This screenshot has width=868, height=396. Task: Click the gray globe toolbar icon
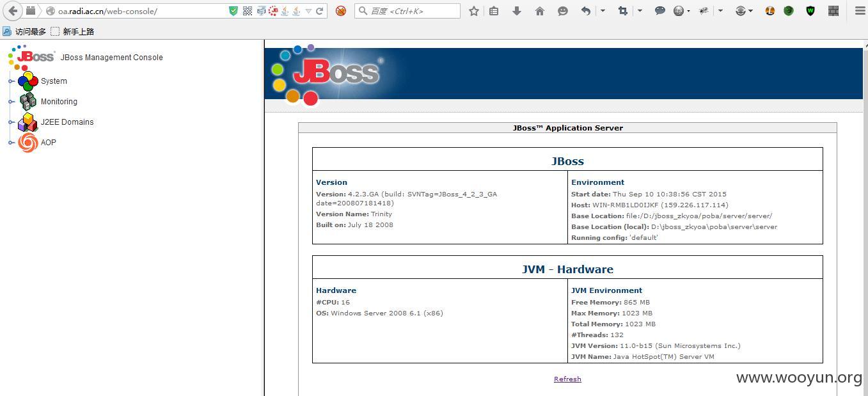click(x=679, y=11)
